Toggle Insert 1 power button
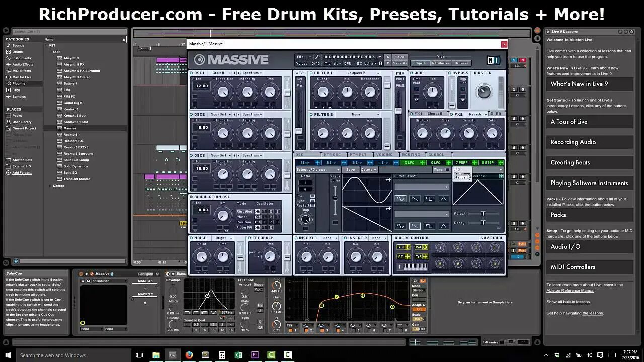Screen dimensions: 644x362 [296, 238]
